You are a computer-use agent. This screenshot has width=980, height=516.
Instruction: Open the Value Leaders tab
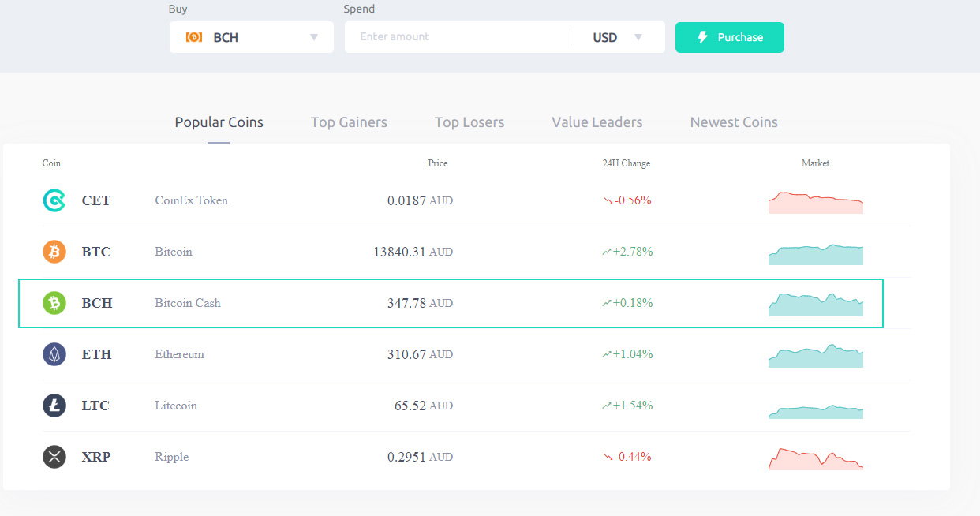(597, 122)
